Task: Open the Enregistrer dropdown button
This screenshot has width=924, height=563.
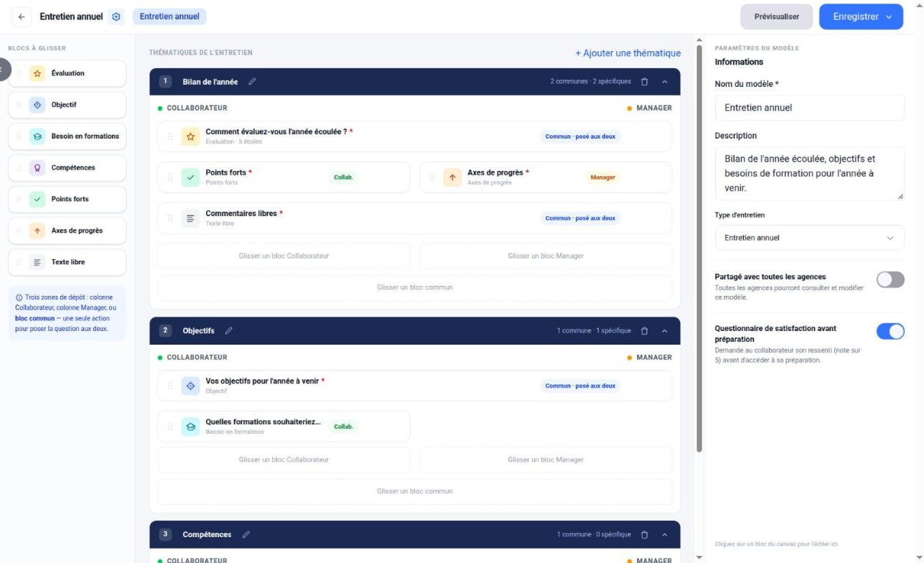Action: pyautogui.click(x=861, y=17)
